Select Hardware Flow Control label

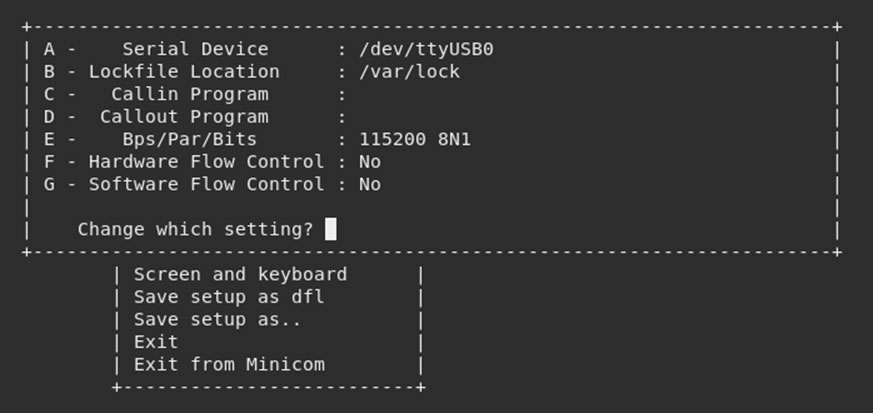[x=206, y=162]
